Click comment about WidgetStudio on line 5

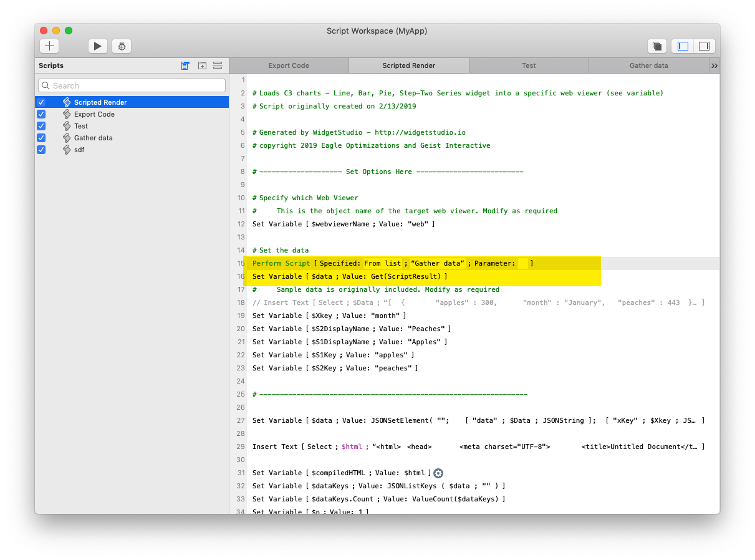359,132
